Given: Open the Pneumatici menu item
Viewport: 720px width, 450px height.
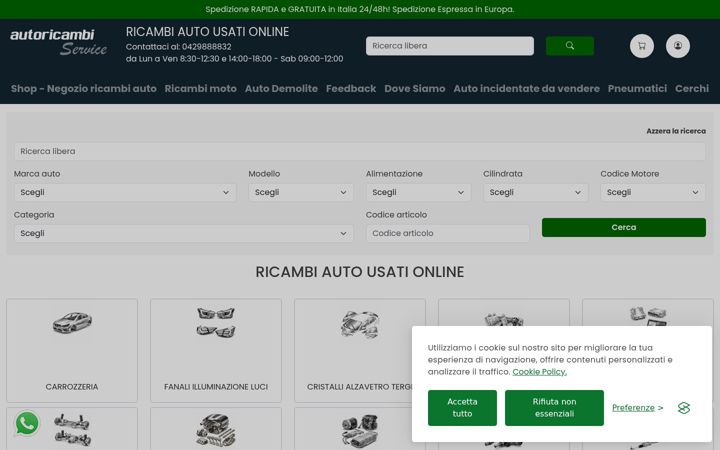Looking at the screenshot, I should tap(637, 89).
